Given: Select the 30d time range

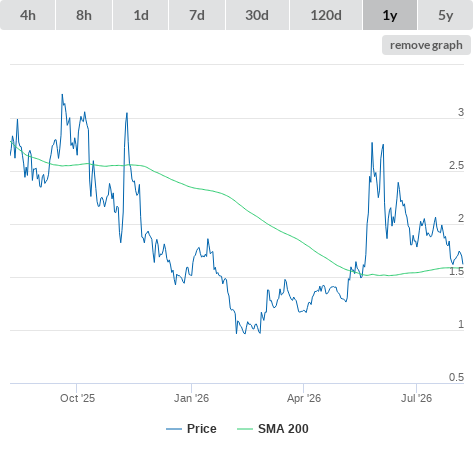Looking at the screenshot, I should (x=257, y=15).
